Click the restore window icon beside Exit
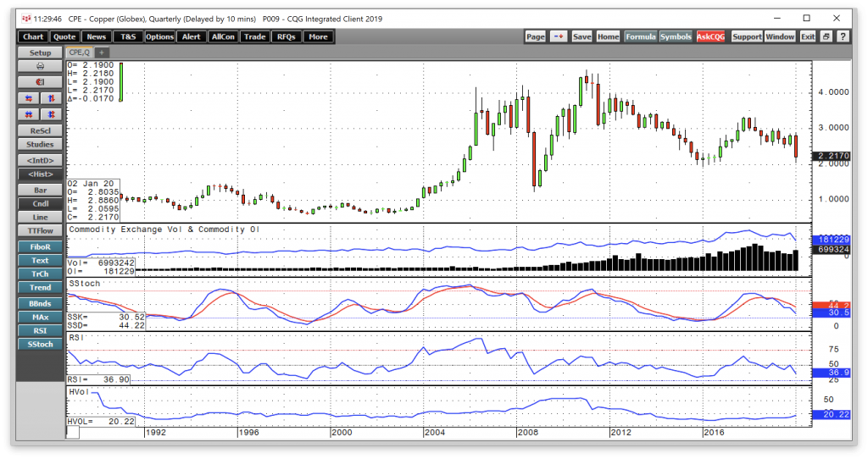The image size is (868, 459). click(825, 36)
